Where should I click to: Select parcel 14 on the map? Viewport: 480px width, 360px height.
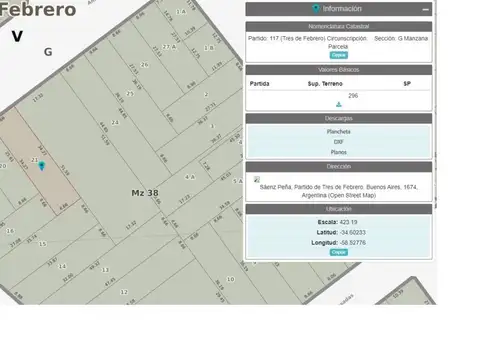coord(62,266)
